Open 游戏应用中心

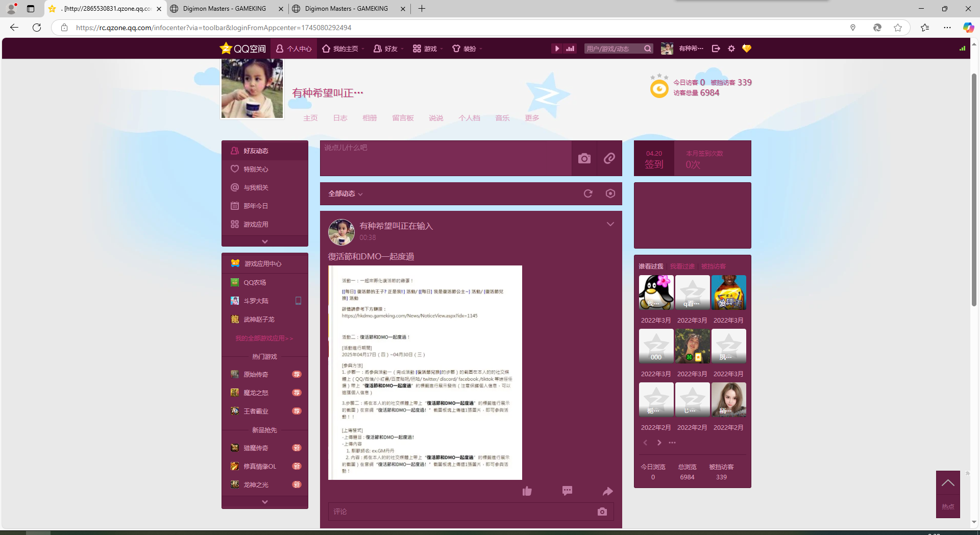coord(265,263)
